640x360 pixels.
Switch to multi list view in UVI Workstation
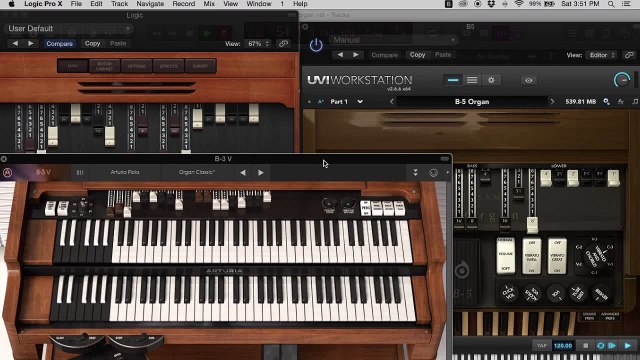tap(472, 80)
